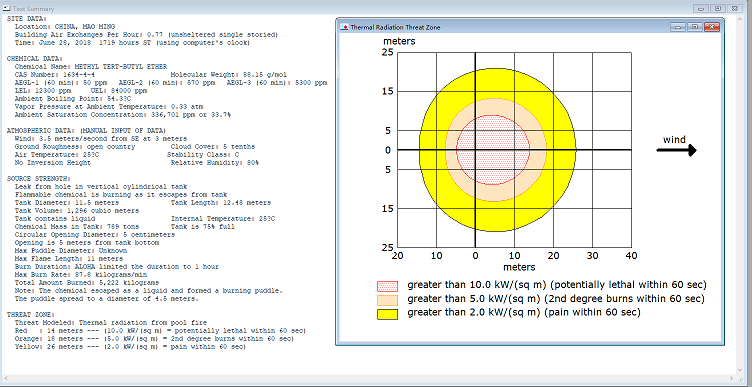Click the 'LEL: 12300 ppm' text
The image size is (752, 387).
coord(43,91)
